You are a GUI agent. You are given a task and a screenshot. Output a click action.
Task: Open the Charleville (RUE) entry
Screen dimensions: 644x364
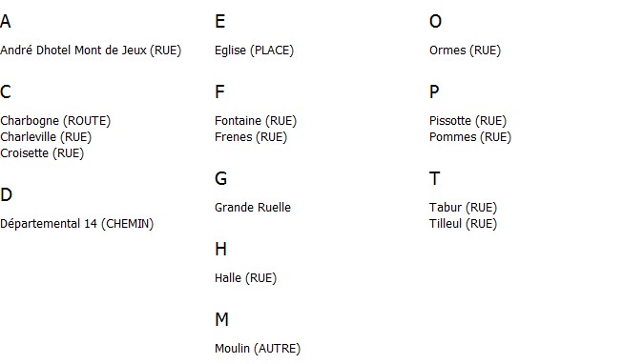[x=46, y=137]
